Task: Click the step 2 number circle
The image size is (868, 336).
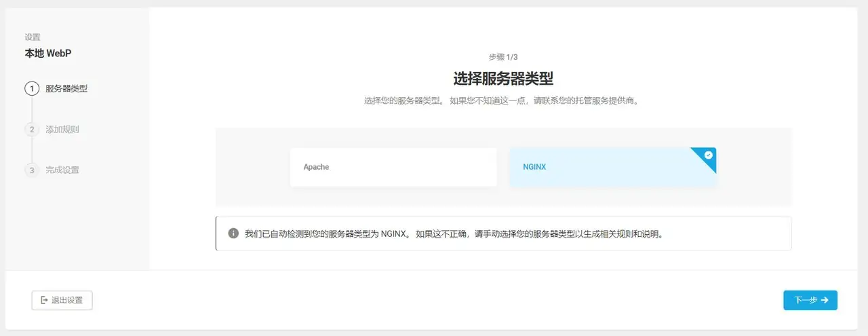Action: click(32, 129)
